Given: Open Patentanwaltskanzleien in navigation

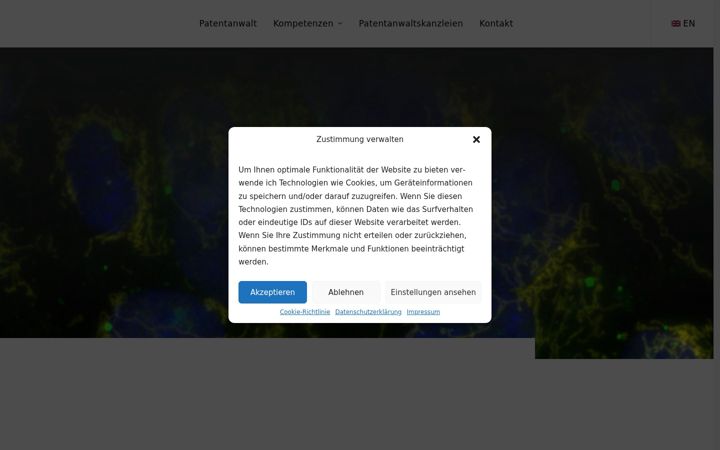Looking at the screenshot, I should pos(411,23).
